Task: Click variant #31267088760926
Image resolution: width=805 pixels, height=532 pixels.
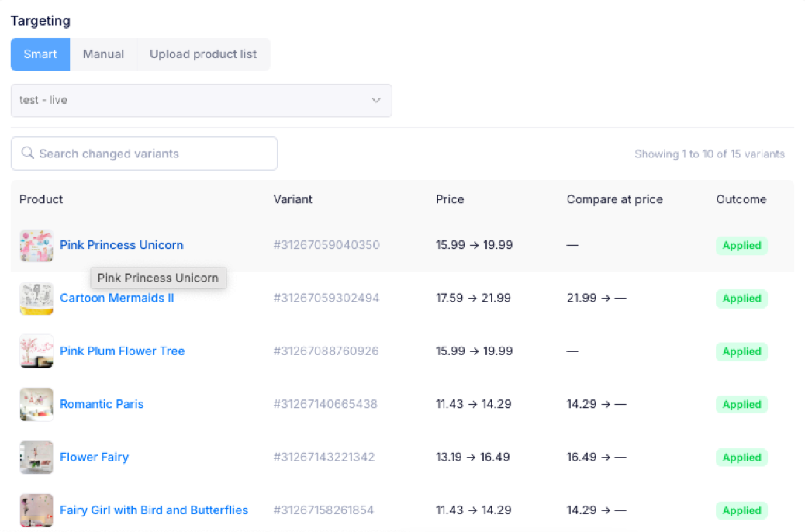Action: 326,351
